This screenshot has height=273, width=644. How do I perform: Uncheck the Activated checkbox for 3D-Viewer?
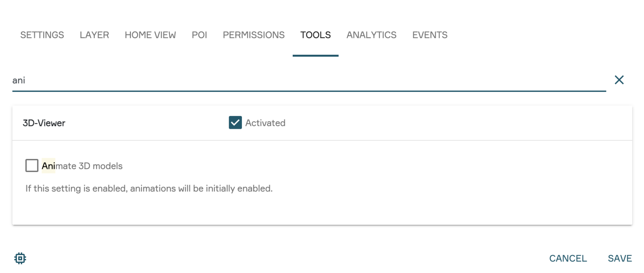click(x=235, y=123)
